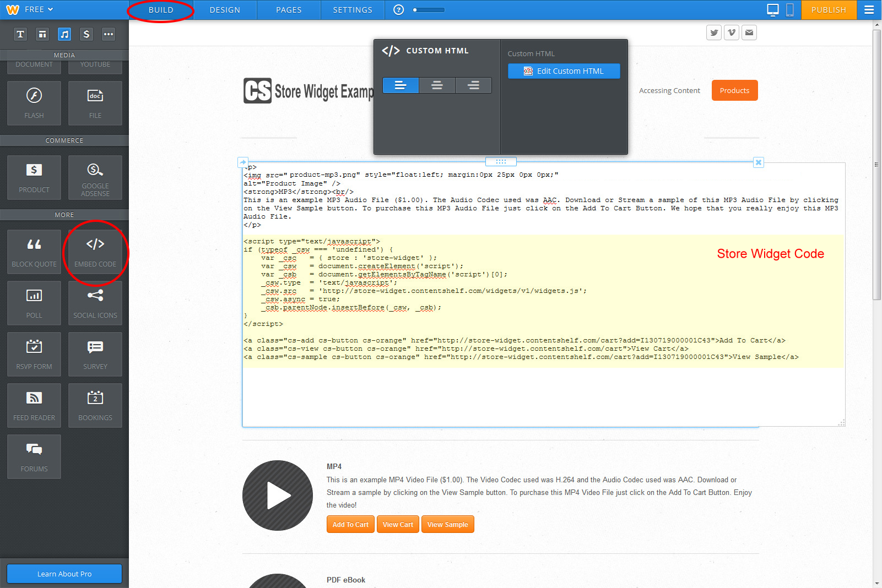The width and height of the screenshot is (882, 588).
Task: Click the mail envelope social icon
Action: 749,32
